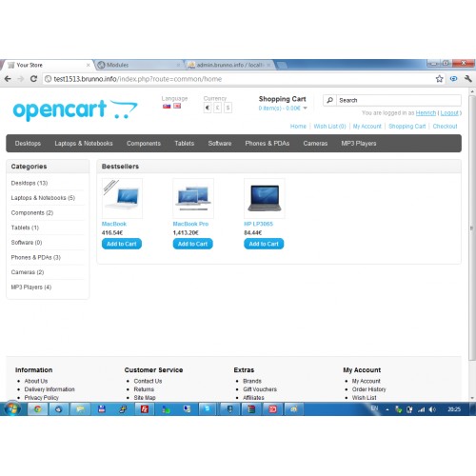Image resolution: width=476 pixels, height=476 pixels.
Task: Click the Home header link
Action: pyautogui.click(x=298, y=127)
